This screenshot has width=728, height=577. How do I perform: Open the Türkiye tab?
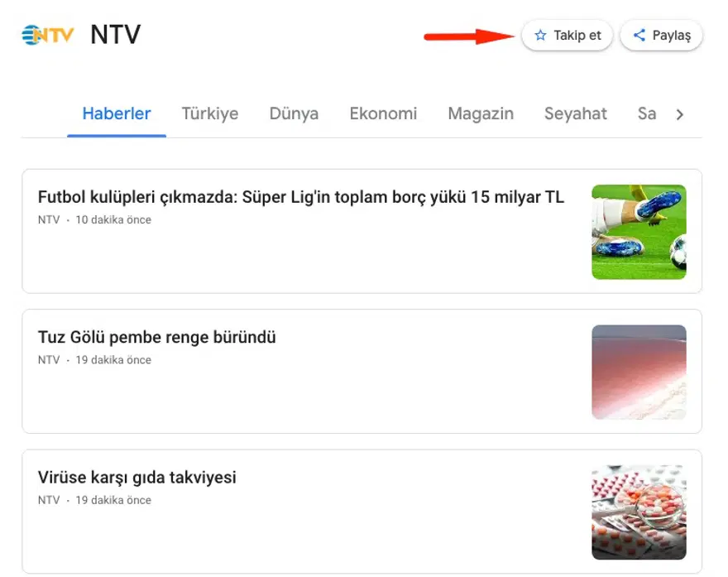(x=210, y=113)
